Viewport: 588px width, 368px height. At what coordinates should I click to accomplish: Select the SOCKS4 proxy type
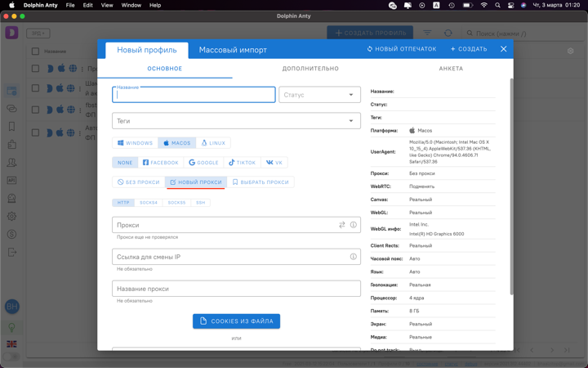pyautogui.click(x=149, y=203)
